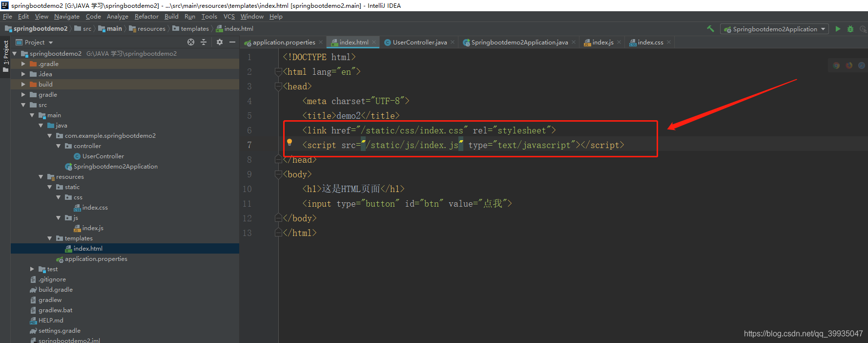Close the application.properties tab
868x343 pixels.
click(321, 43)
